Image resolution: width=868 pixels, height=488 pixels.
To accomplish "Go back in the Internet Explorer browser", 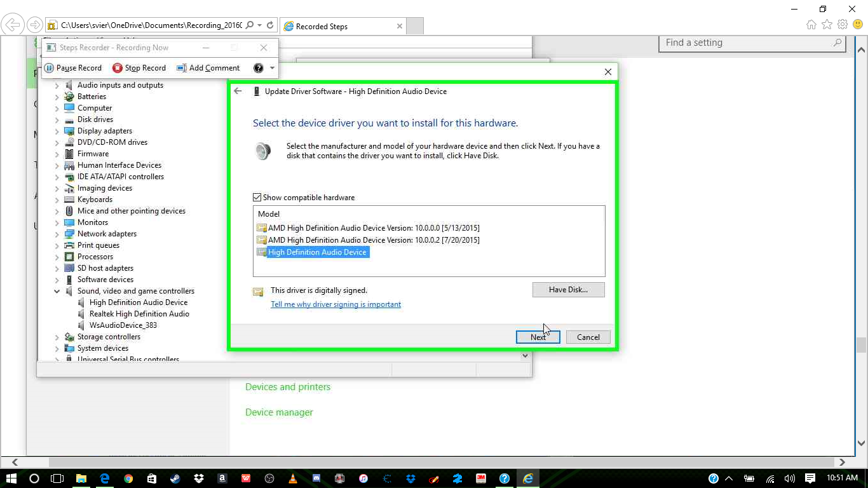I will pos(13,25).
